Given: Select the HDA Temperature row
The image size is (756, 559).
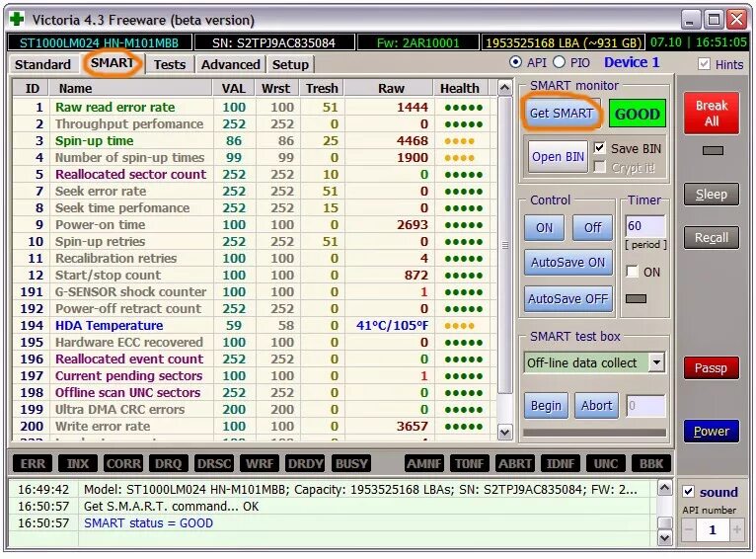Looking at the screenshot, I should click(255, 326).
